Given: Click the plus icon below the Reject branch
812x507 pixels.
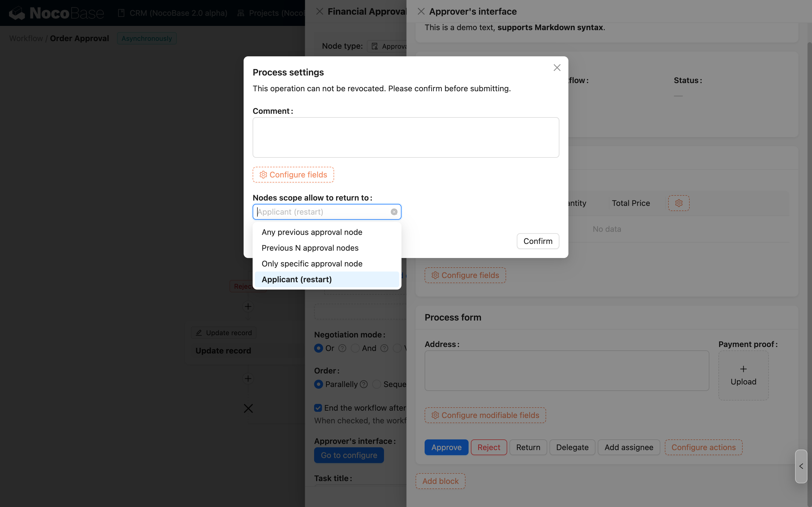Looking at the screenshot, I should click(248, 306).
